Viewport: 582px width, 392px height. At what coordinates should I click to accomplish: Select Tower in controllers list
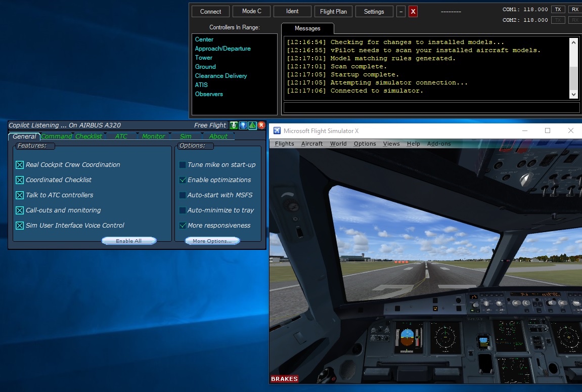(x=204, y=58)
